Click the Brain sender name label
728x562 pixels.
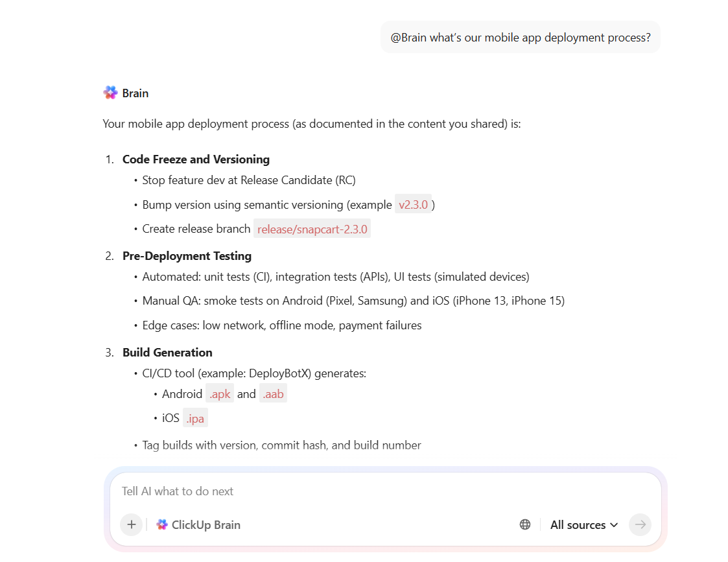coord(135,93)
